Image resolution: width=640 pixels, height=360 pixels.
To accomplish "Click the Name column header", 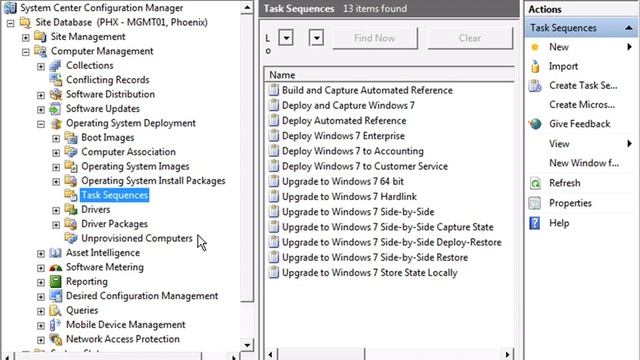I will [x=389, y=75].
